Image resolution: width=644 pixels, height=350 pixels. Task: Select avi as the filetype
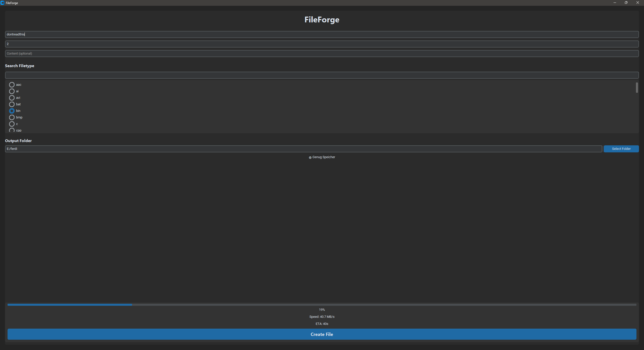point(12,98)
